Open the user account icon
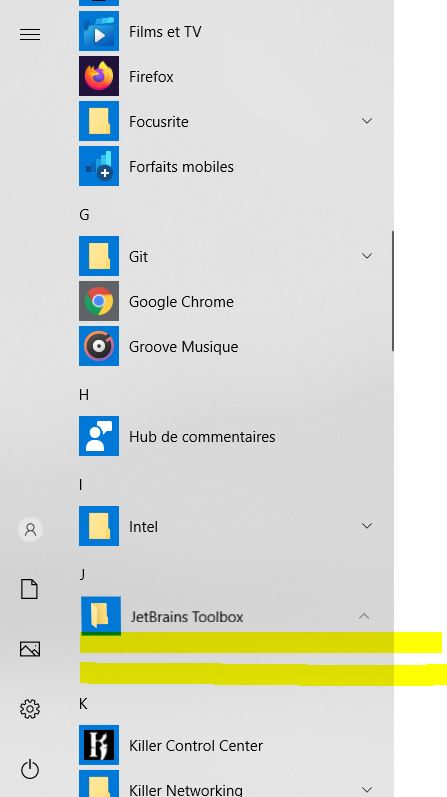447x797 pixels. tap(31, 530)
